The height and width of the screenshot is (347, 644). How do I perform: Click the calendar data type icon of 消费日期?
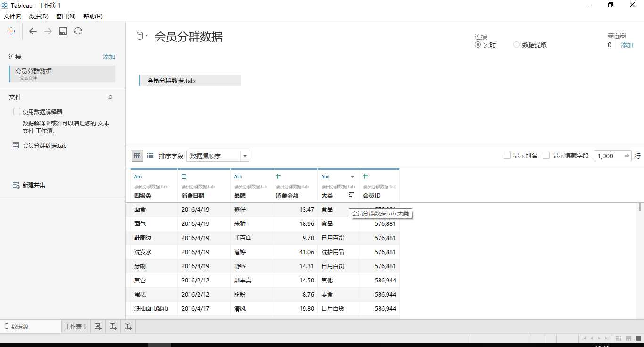[x=184, y=176]
